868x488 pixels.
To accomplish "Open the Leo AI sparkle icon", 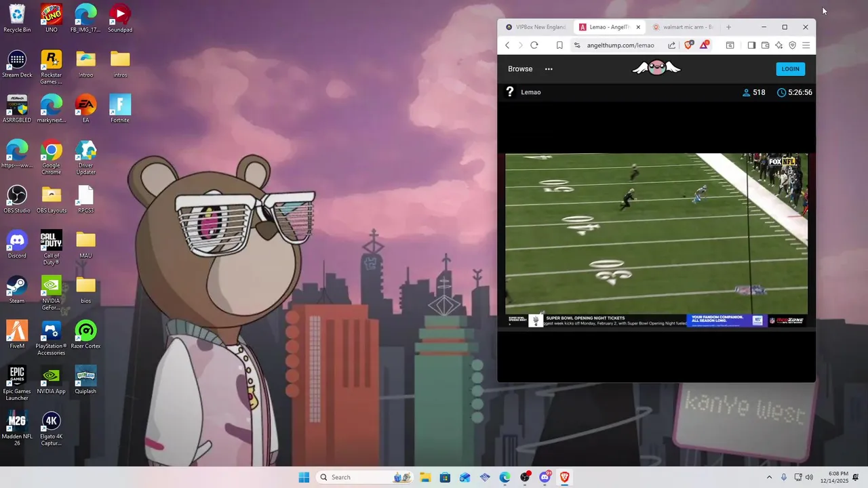I will 778,45.
